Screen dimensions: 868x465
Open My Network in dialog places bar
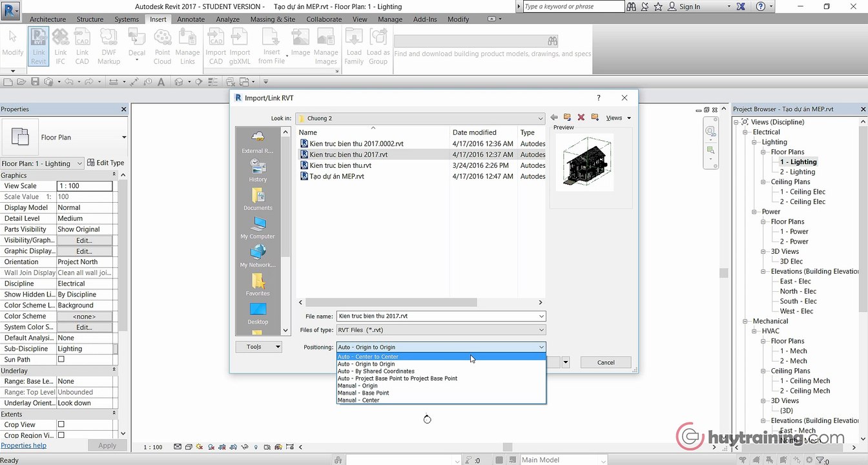[x=258, y=255]
